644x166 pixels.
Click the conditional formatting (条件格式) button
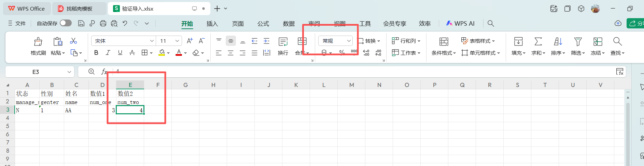(x=444, y=46)
